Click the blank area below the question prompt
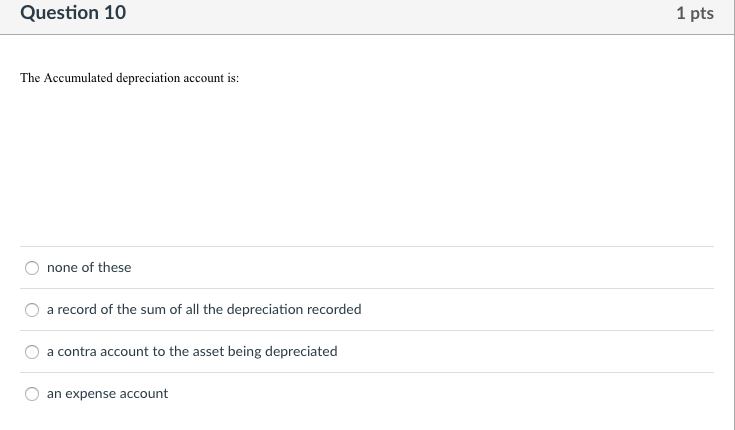 (367, 164)
